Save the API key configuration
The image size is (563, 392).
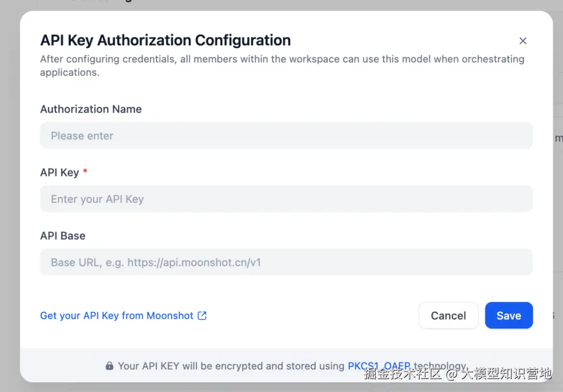(x=508, y=315)
